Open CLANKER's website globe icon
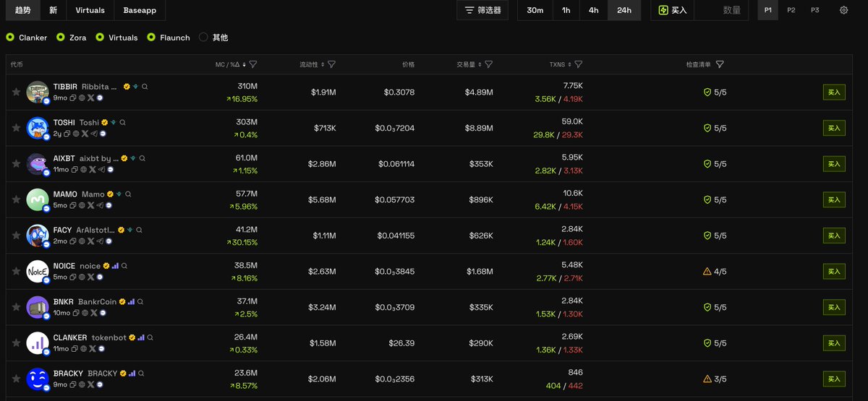 click(x=83, y=348)
